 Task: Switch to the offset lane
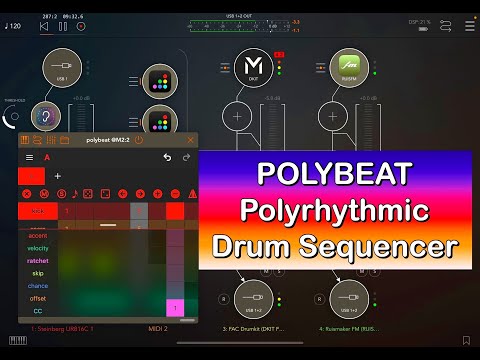pos(38,299)
